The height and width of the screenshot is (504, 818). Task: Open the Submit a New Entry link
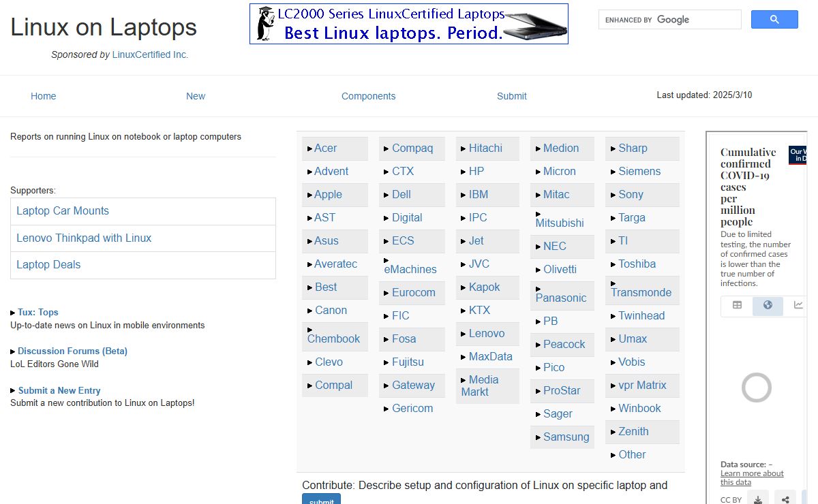click(59, 390)
